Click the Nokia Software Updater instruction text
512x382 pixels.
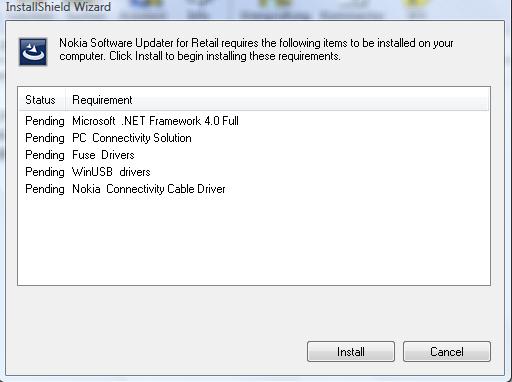pos(256,49)
